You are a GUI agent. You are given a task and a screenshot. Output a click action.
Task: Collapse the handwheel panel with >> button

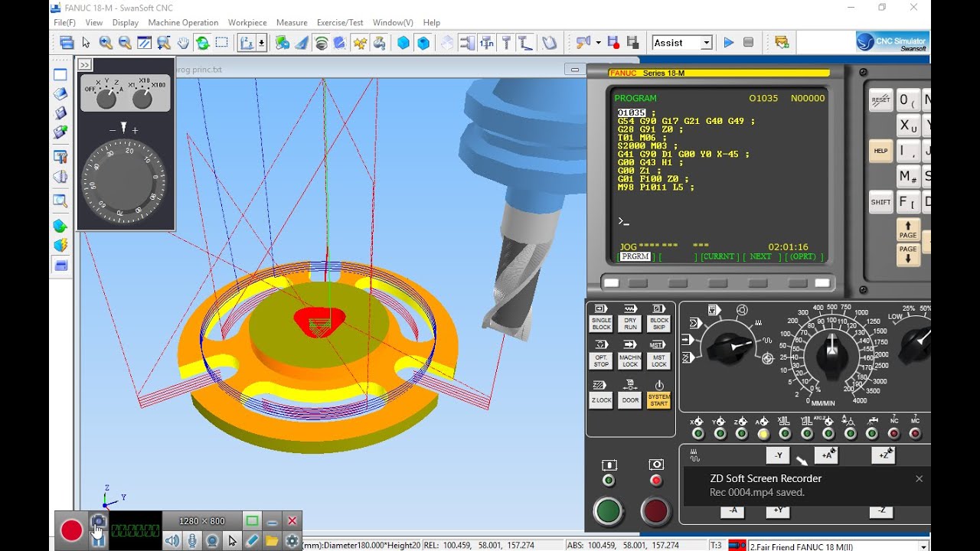(x=85, y=65)
